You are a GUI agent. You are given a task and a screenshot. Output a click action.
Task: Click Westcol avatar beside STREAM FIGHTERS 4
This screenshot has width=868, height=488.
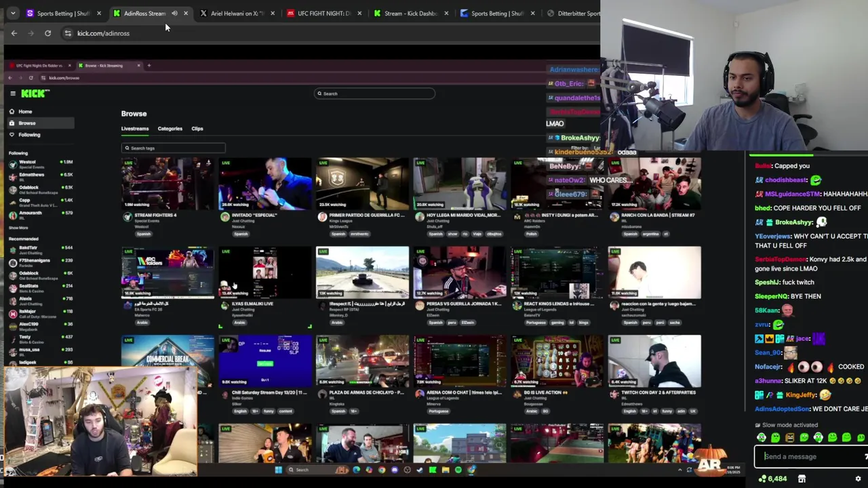(127, 217)
